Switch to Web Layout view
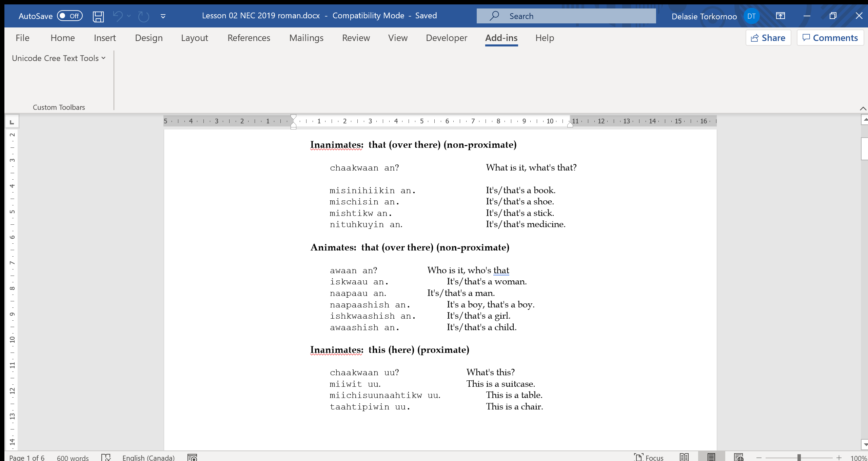 click(738, 457)
